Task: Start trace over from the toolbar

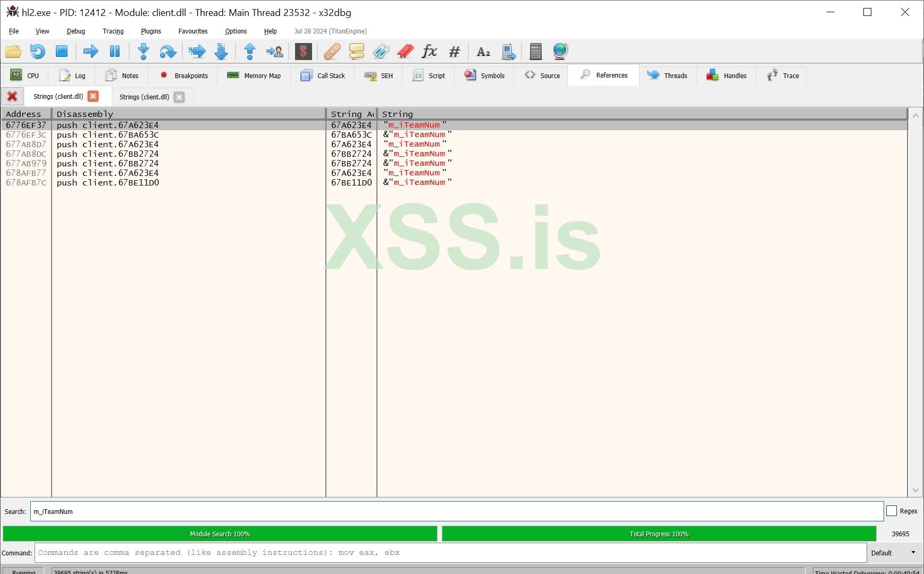Action: click(221, 52)
